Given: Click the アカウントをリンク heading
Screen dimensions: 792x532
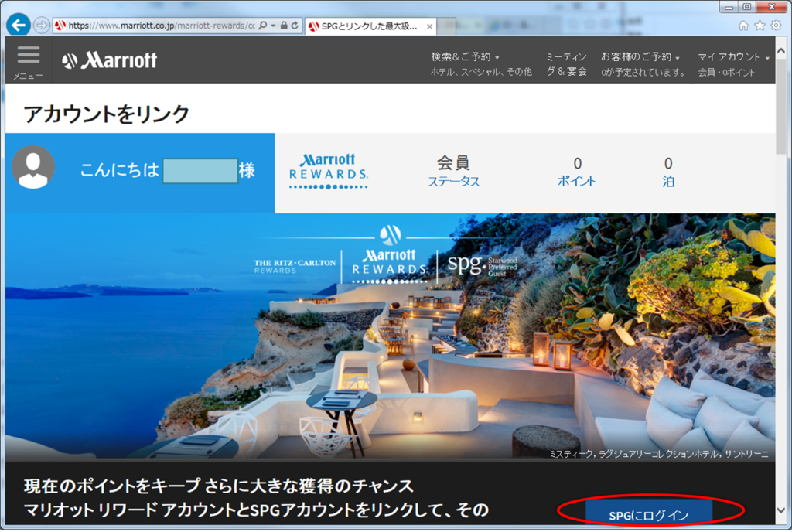Looking at the screenshot, I should tap(107, 114).
